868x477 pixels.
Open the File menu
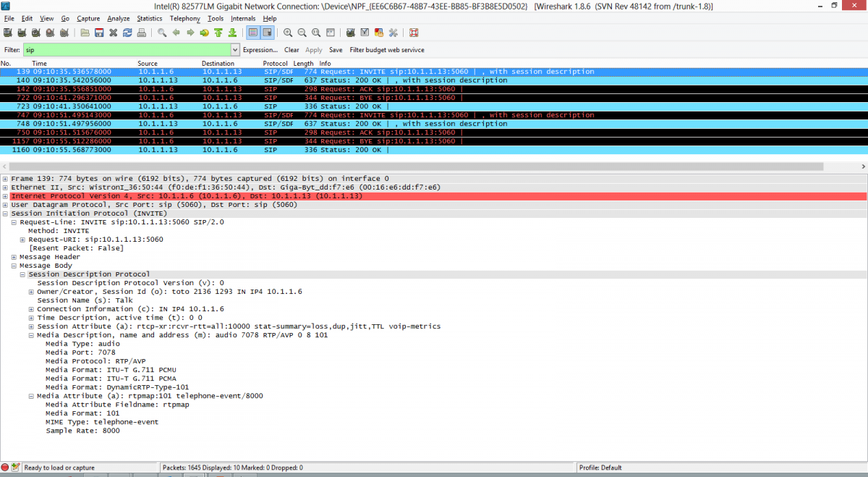pos(9,18)
